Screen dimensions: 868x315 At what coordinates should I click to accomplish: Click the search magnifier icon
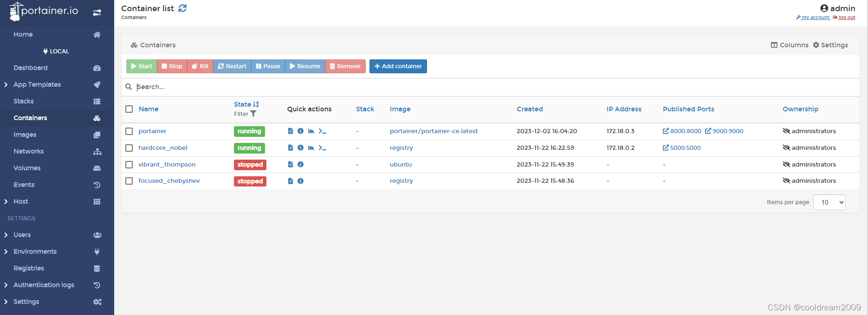tap(129, 87)
